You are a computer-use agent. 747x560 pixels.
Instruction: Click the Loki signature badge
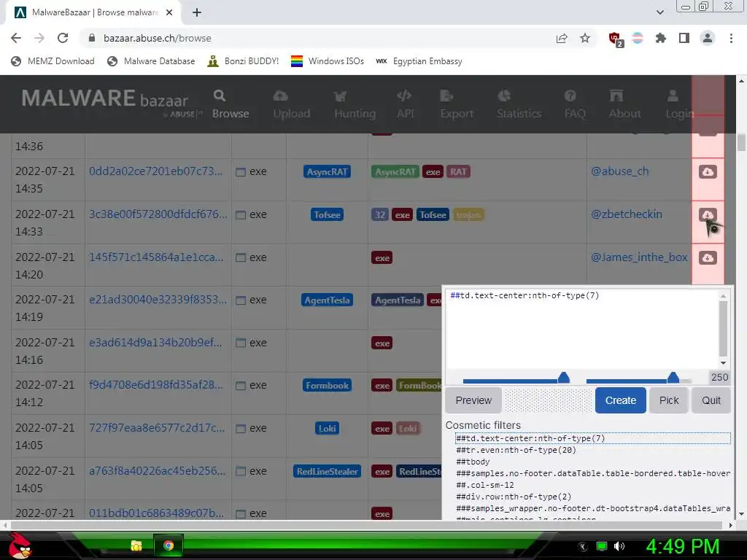pos(327,428)
